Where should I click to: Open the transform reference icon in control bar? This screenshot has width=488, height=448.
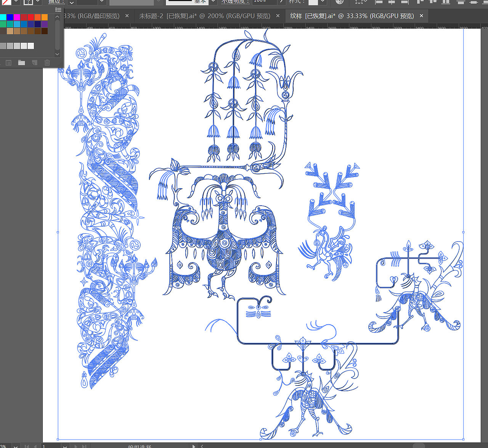pyautogui.click(x=359, y=2)
